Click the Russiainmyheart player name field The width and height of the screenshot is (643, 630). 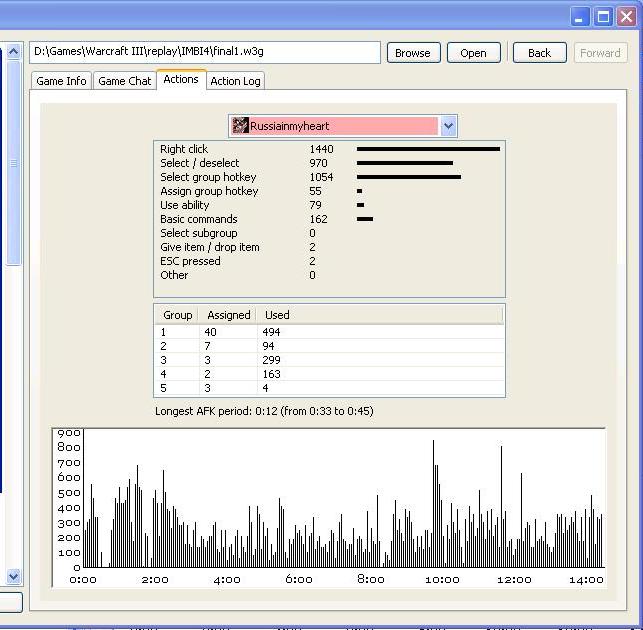(343, 126)
